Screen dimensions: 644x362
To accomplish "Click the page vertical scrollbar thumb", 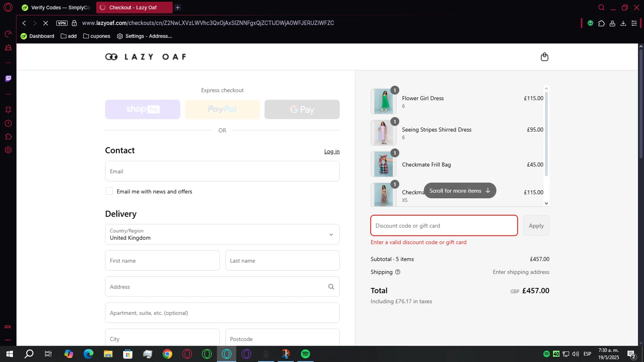I will coord(641,104).
